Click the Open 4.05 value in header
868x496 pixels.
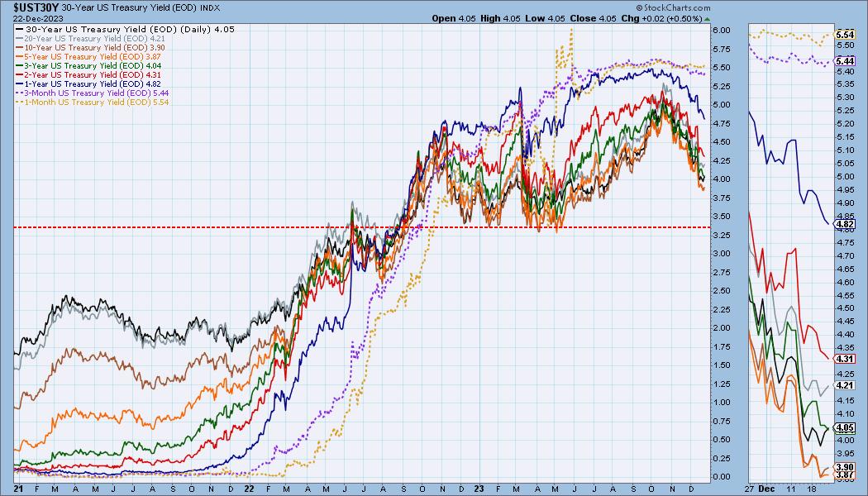[454, 18]
